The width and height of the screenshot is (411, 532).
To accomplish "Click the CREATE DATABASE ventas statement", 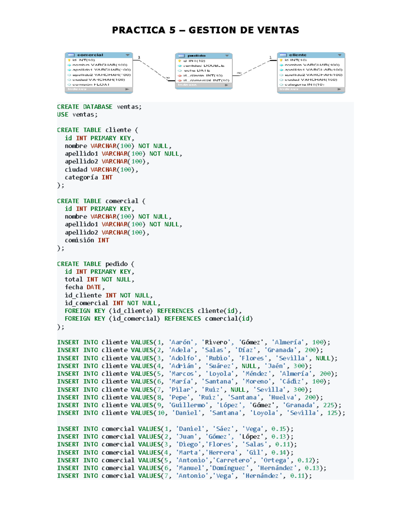I will click(x=99, y=107).
